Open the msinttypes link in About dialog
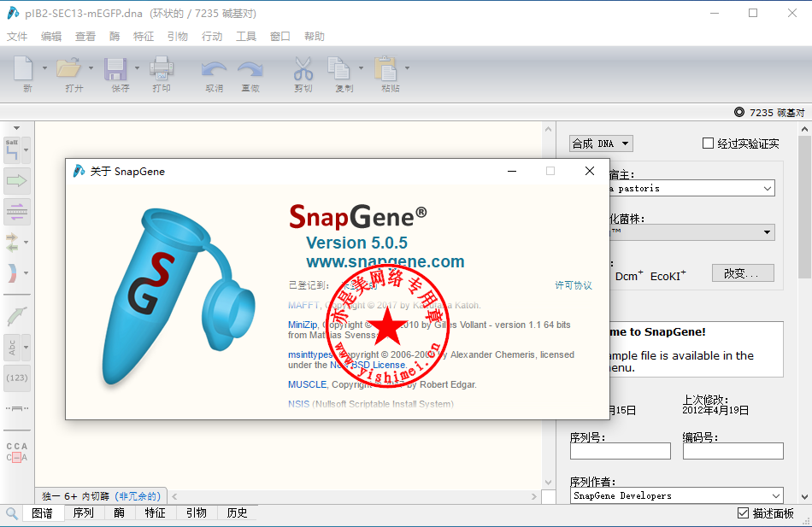Image resolution: width=812 pixels, height=527 pixels. [310, 354]
